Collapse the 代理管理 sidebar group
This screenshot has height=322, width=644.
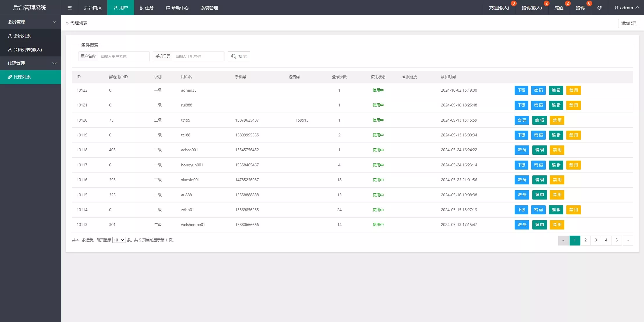pos(30,63)
